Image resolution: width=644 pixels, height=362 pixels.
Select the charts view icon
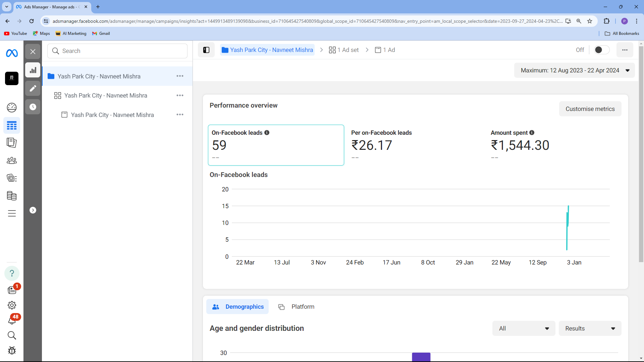[33, 70]
